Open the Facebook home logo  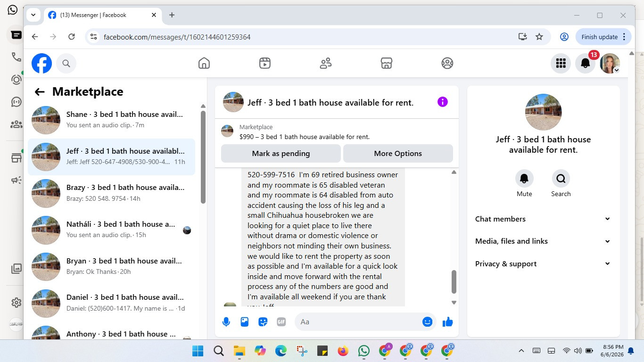click(41, 63)
